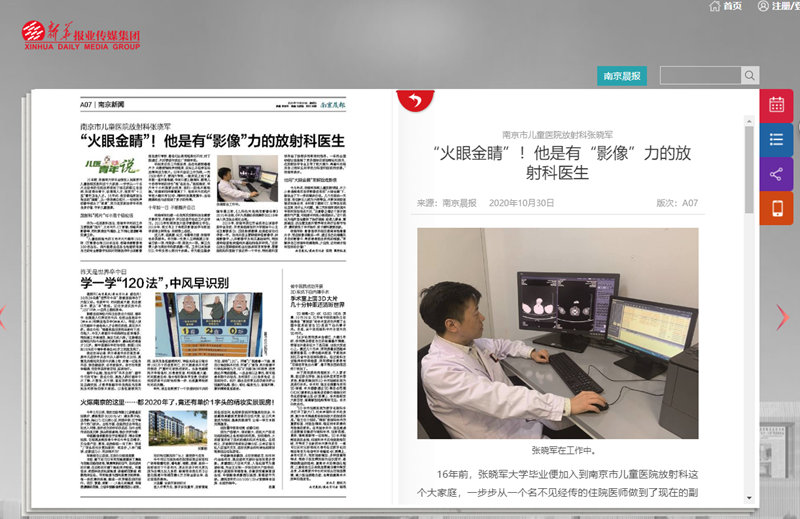Viewport: 800px width, 519px height.
Task: Select the 南京晨报 newspaper button
Action: [622, 76]
